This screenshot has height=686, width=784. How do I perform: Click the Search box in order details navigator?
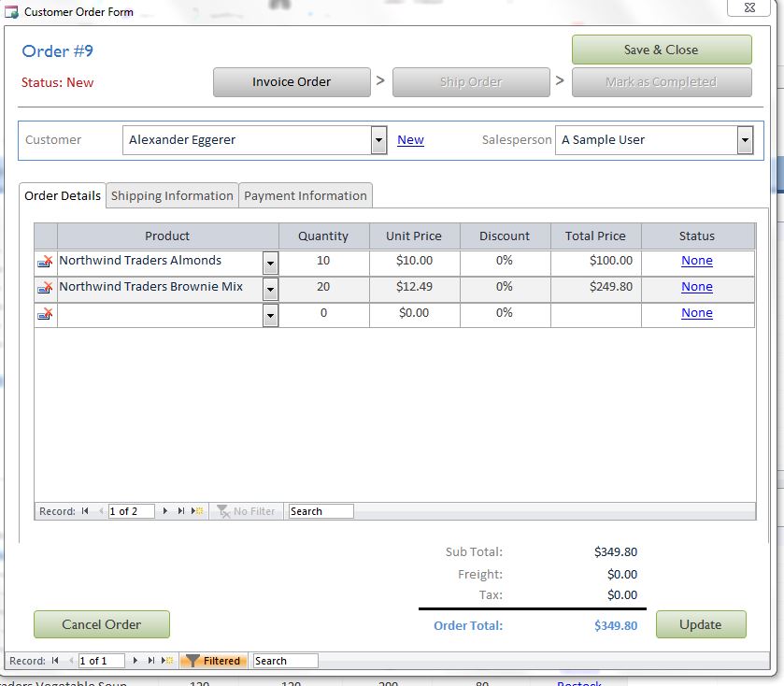pos(321,511)
